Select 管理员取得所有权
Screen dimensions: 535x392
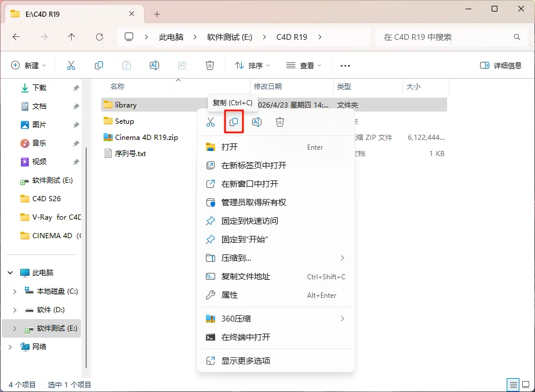pyautogui.click(x=276, y=202)
